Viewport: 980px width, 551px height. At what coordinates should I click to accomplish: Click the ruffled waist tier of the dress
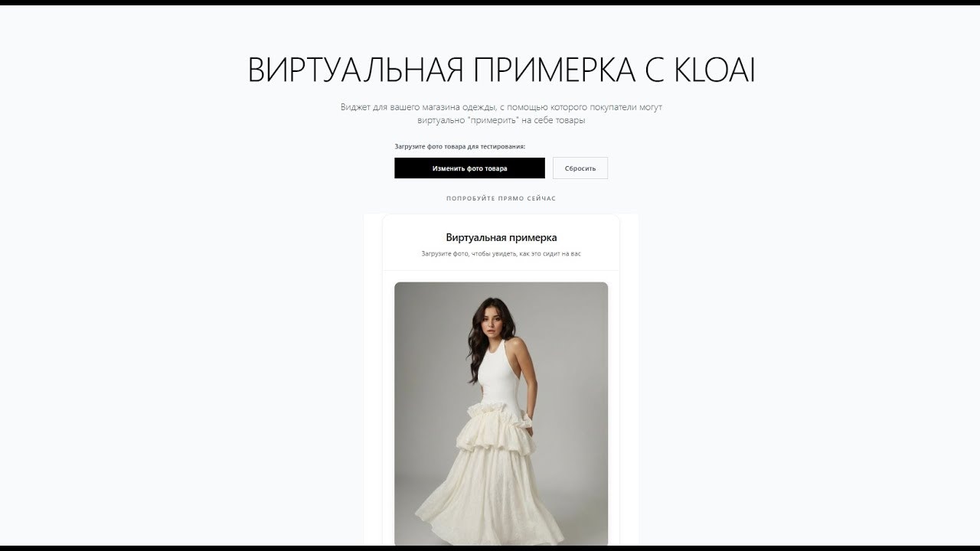click(x=495, y=431)
